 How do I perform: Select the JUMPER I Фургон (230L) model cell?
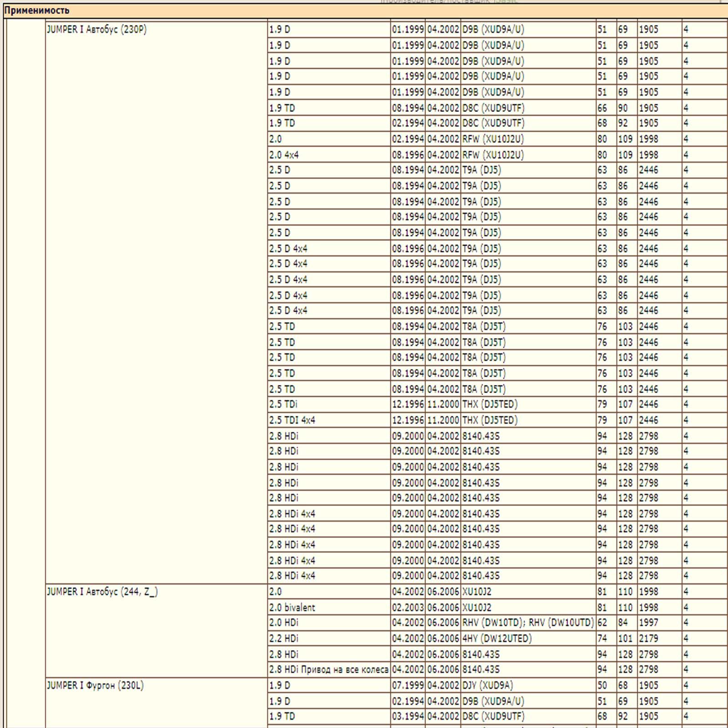157,703
